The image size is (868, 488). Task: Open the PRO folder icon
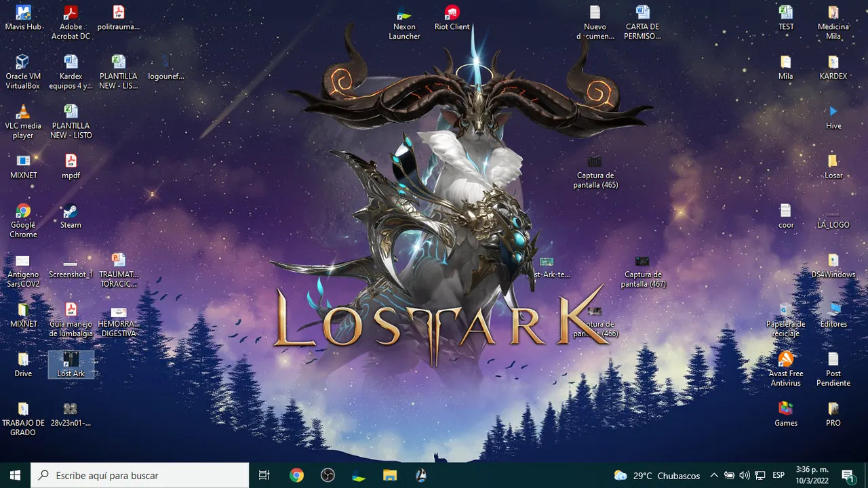(x=833, y=413)
